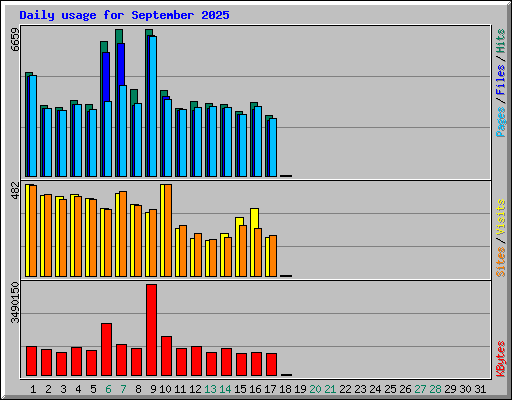The width and height of the screenshot is (512, 400).
Task: Click the Pages legend label
Action: pos(500,122)
